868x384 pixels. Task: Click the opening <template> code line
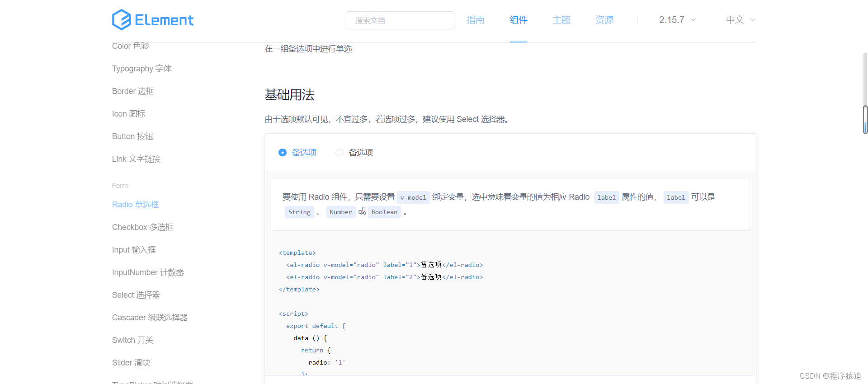297,253
